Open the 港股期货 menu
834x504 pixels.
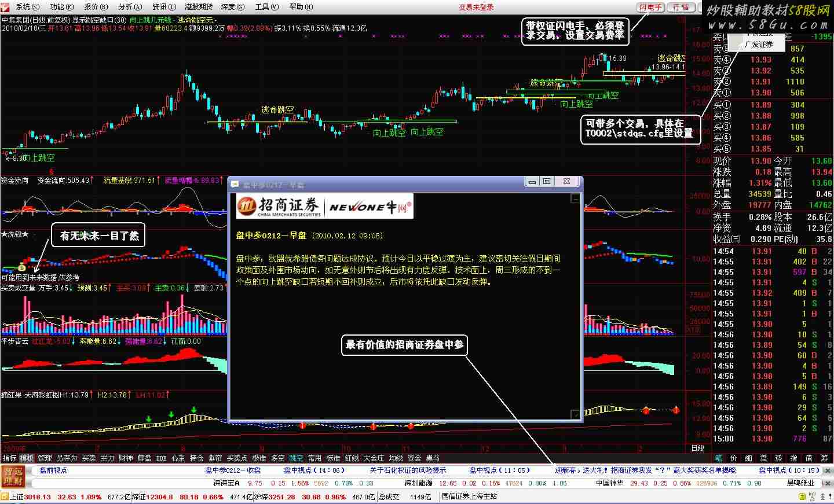(199, 7)
